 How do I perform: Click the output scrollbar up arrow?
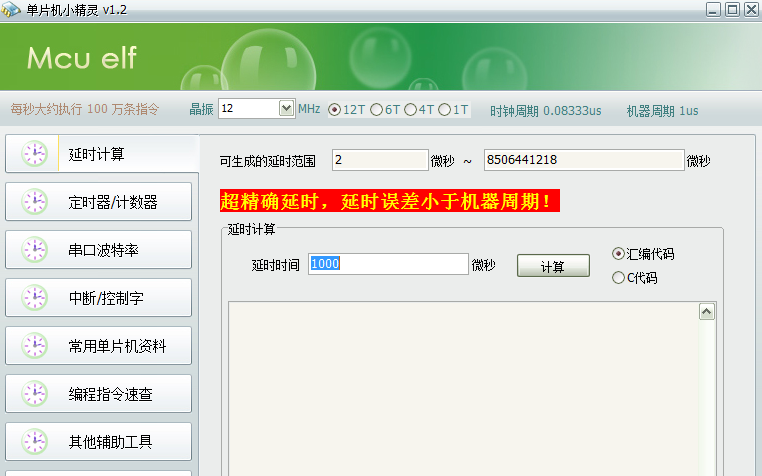(x=707, y=312)
